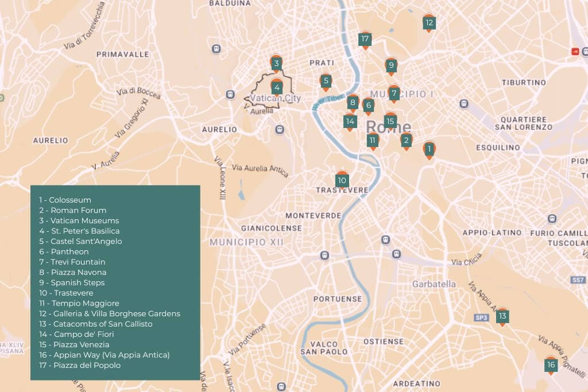Click '11 - Tempio Maggiore' legend entry

(x=79, y=303)
